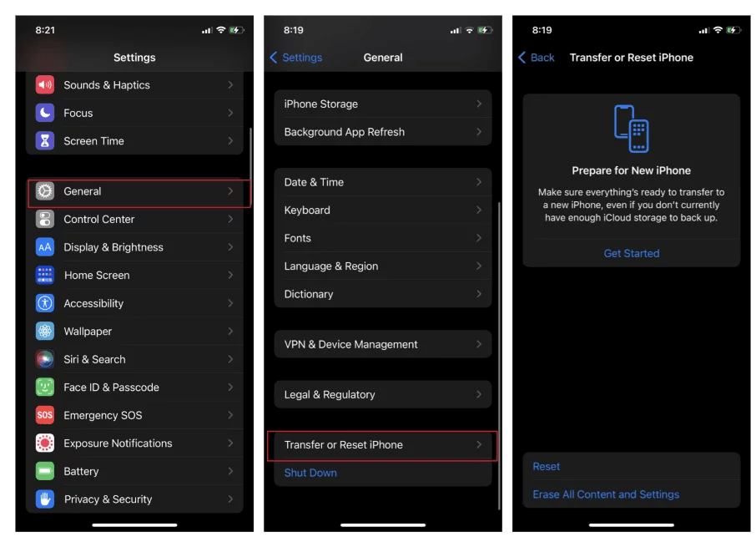
Task: Tap the Emergency SOS red icon
Action: 45,415
